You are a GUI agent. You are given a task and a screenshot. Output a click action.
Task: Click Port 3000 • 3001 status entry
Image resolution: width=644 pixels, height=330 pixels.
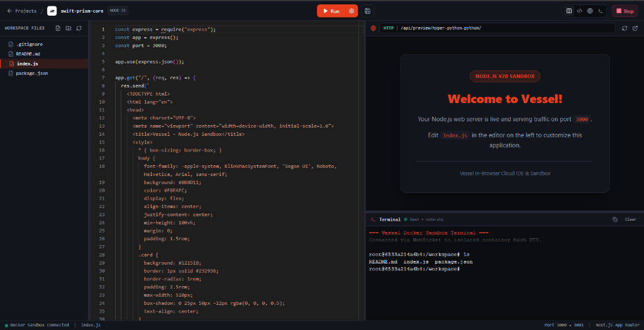click(x=564, y=325)
